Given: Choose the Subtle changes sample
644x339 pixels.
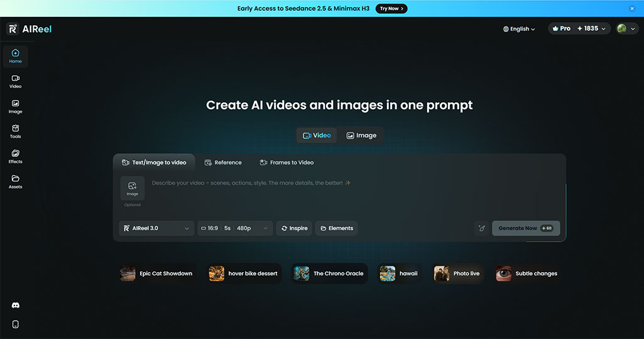Looking at the screenshot, I should pos(527,273).
